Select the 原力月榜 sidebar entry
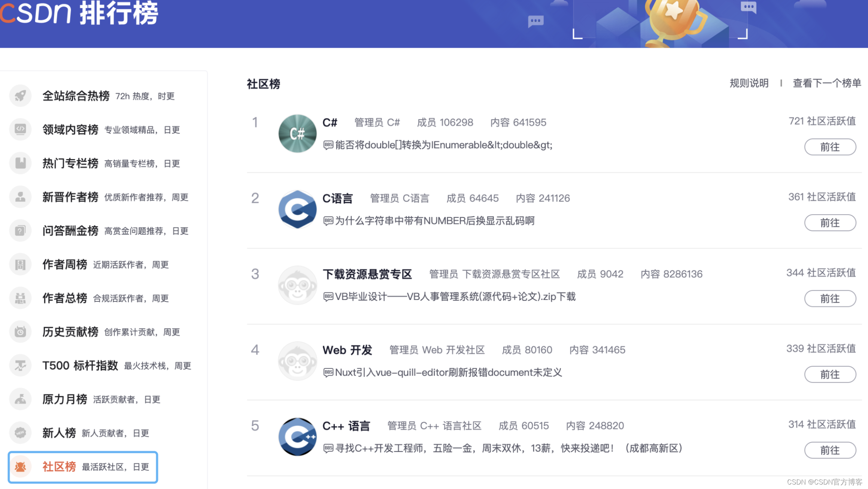The image size is (868, 489). (64, 399)
